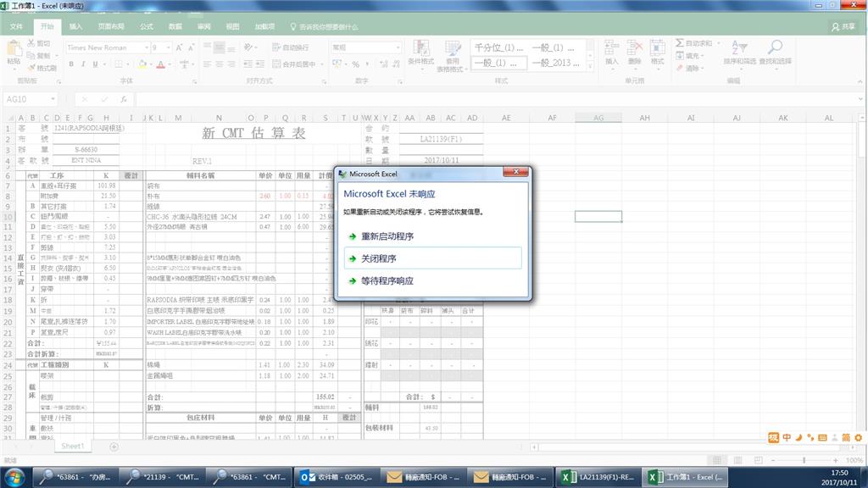The height and width of the screenshot is (488, 868).
Task: Click the Tell Me (告诉我你想要做什么) search box
Action: click(x=324, y=26)
